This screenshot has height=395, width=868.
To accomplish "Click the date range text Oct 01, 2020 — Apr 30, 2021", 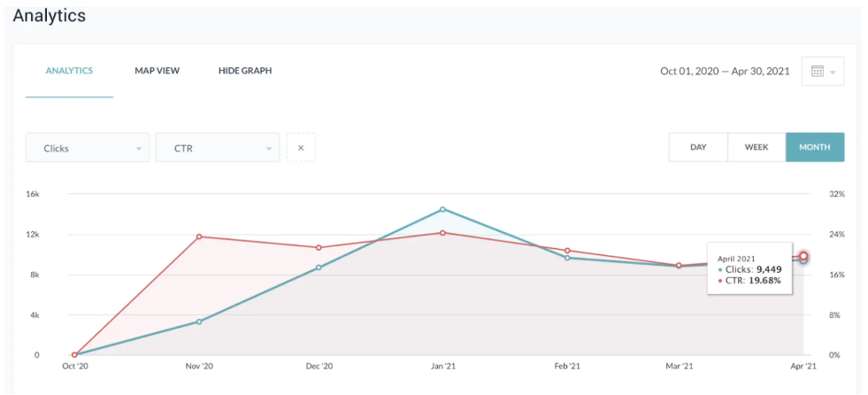I will point(725,72).
